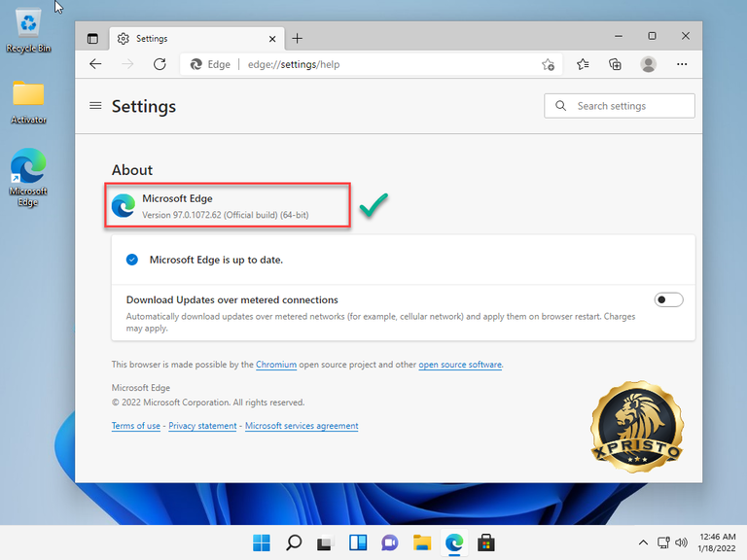This screenshot has width=747, height=560.
Task: Minimize the Edge window
Action: [619, 36]
